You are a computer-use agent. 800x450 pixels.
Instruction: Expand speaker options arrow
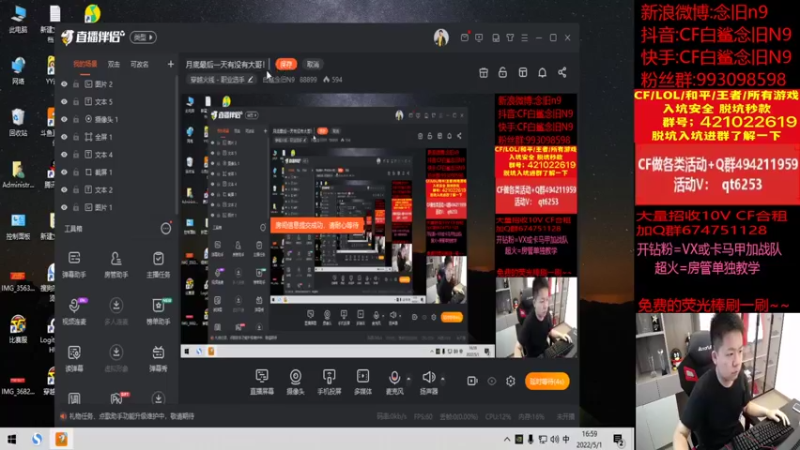[442, 380]
